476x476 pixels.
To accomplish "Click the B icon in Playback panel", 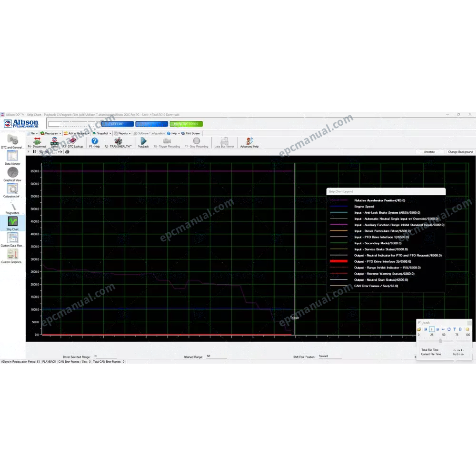I will pos(460,329).
